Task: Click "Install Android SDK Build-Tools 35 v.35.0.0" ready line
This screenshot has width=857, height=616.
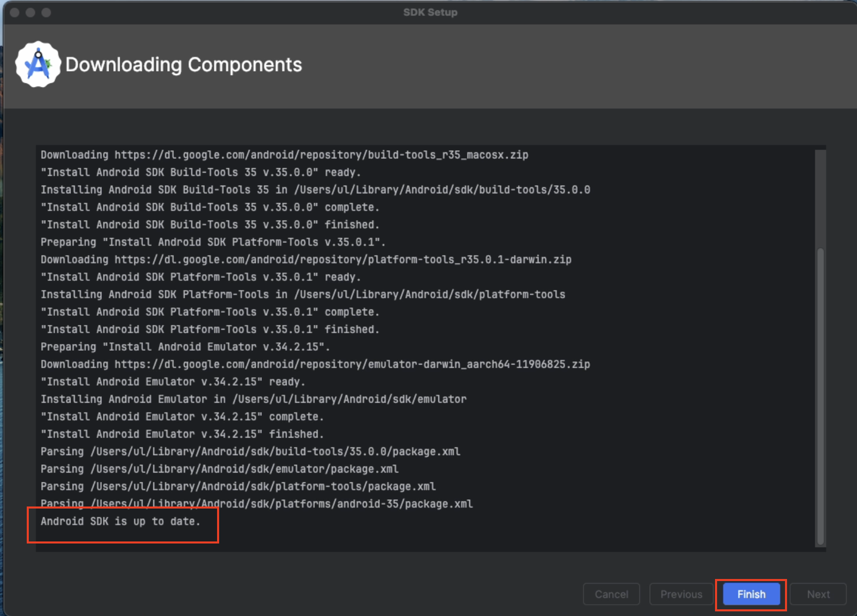Action: point(201,172)
